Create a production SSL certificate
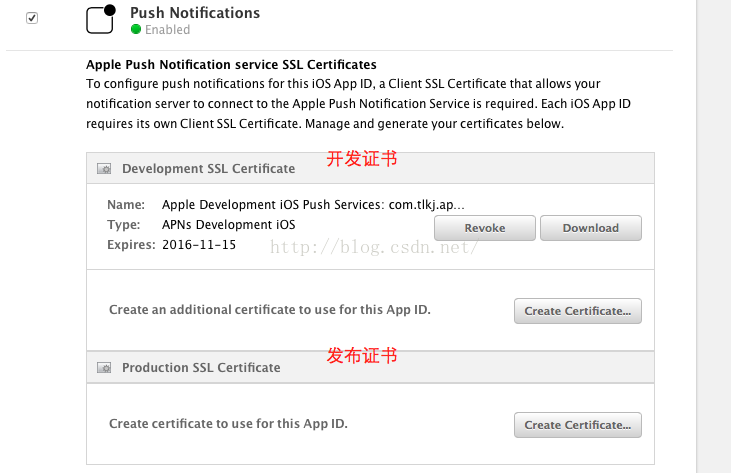The height and width of the screenshot is (473, 731). pos(578,425)
